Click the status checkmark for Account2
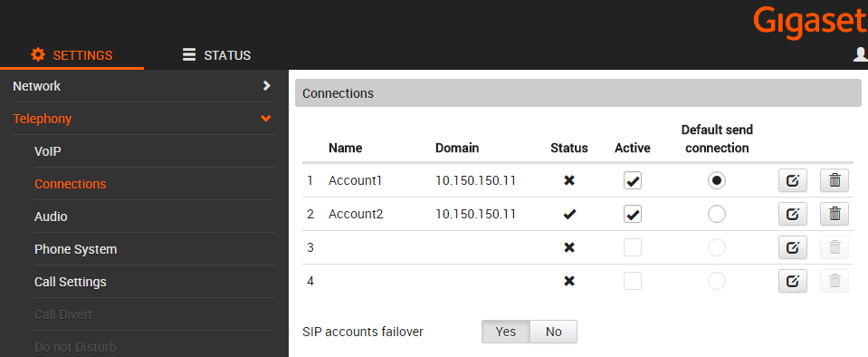The image size is (868, 357). (x=569, y=214)
